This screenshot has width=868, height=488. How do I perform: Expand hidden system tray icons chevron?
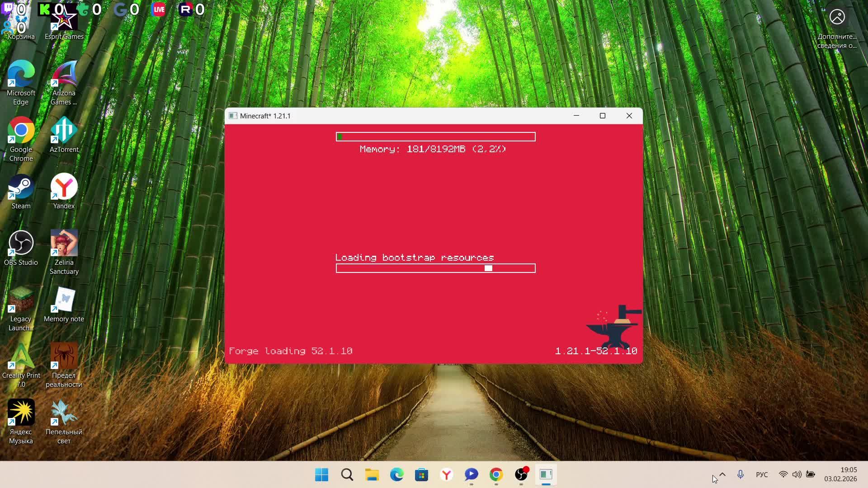point(722,474)
